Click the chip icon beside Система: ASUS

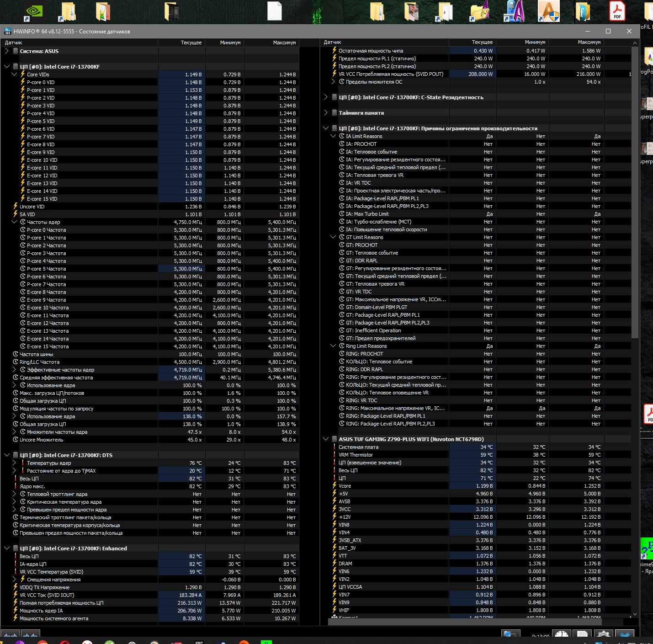(x=16, y=51)
